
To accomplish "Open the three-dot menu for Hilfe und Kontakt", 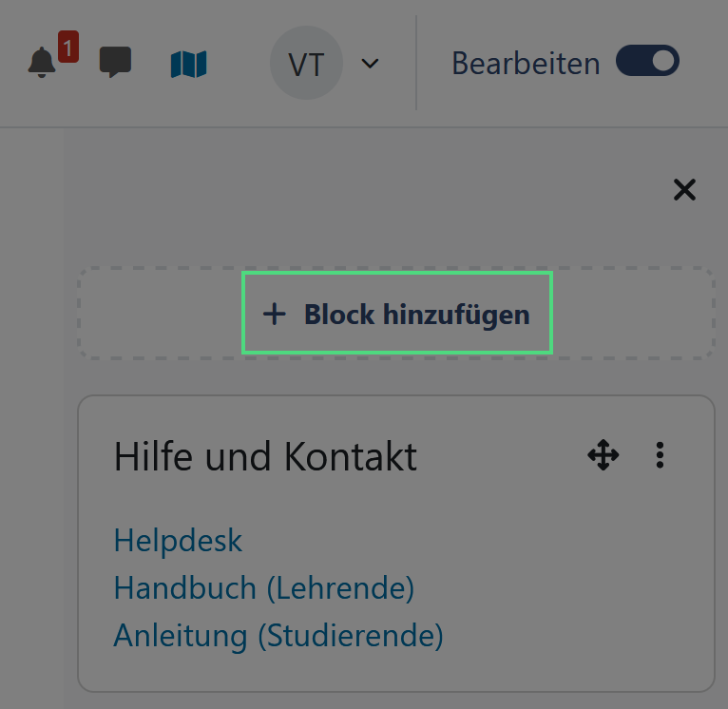I will click(660, 456).
